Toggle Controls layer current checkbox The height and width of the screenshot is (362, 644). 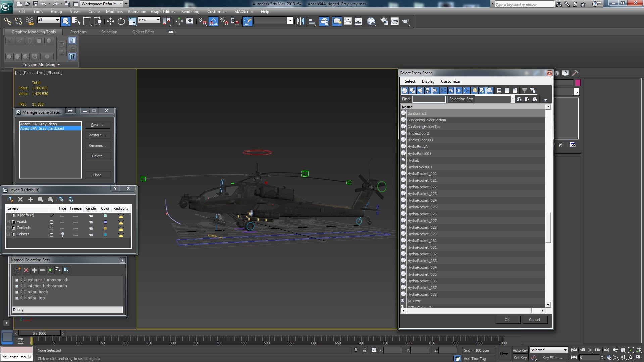pyautogui.click(x=51, y=228)
